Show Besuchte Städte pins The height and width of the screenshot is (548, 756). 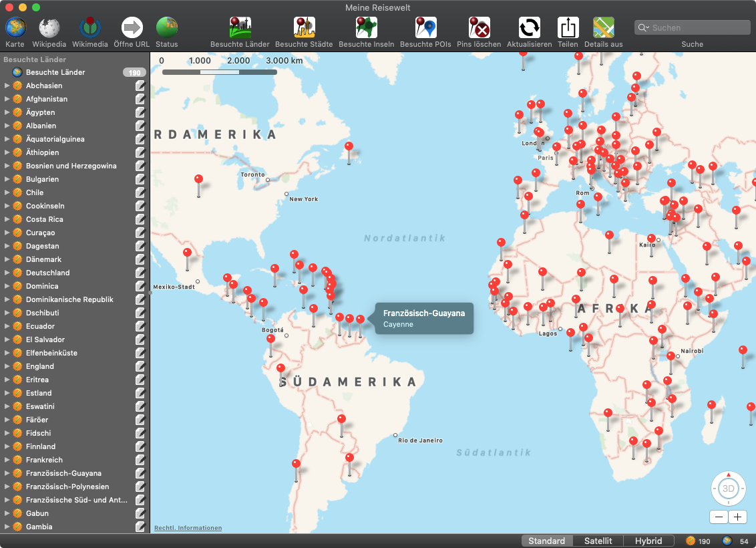304,28
